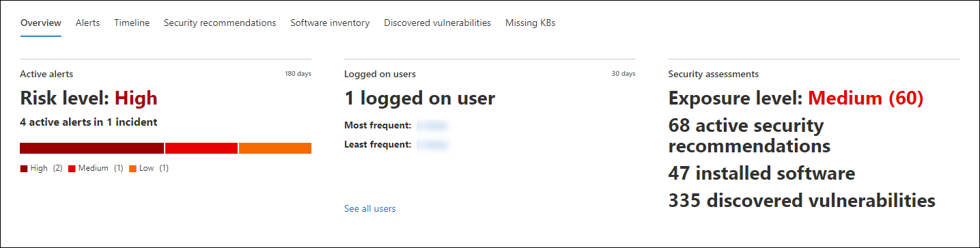Open the Software inventory tab
The image size is (980, 248).
pos(330,23)
